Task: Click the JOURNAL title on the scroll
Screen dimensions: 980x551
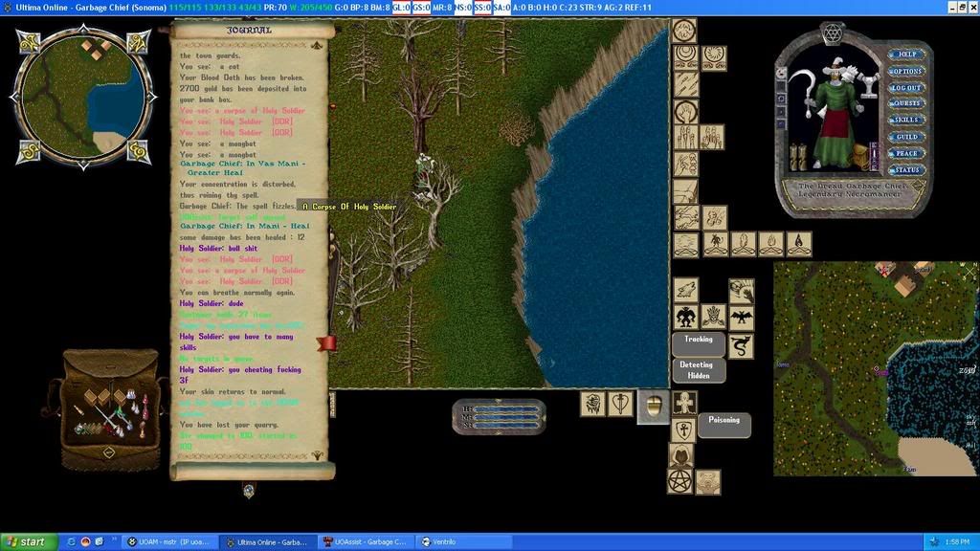Action: tap(249, 30)
